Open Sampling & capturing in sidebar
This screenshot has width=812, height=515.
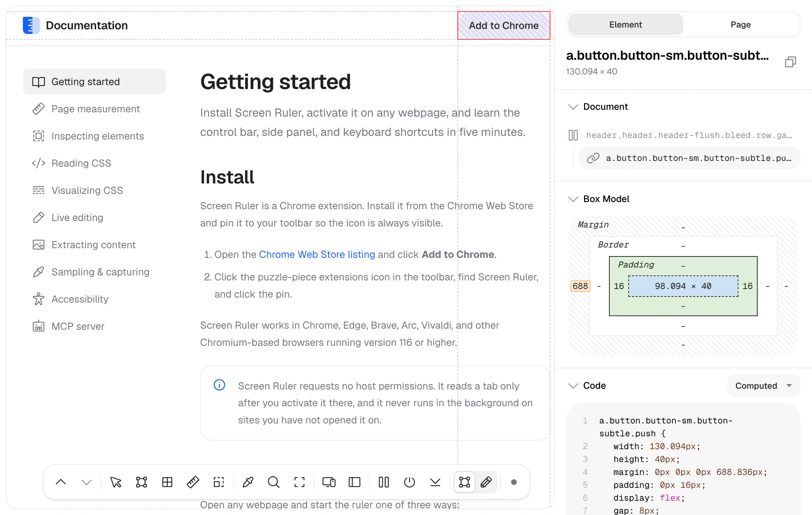pos(94,272)
